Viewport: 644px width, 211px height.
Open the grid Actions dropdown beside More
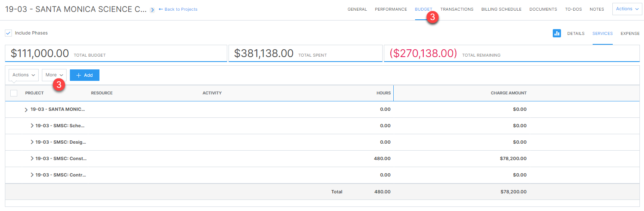pyautogui.click(x=23, y=75)
